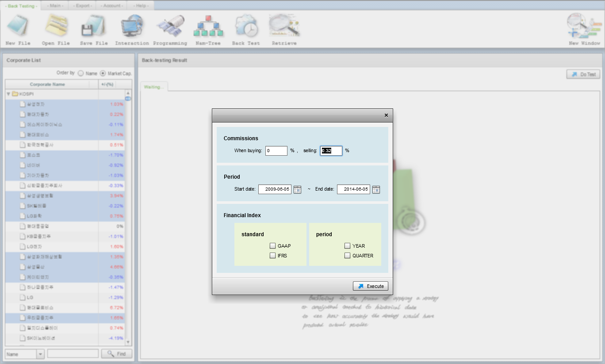The height and width of the screenshot is (364, 605).
Task: Click the Find button
Action: click(117, 354)
